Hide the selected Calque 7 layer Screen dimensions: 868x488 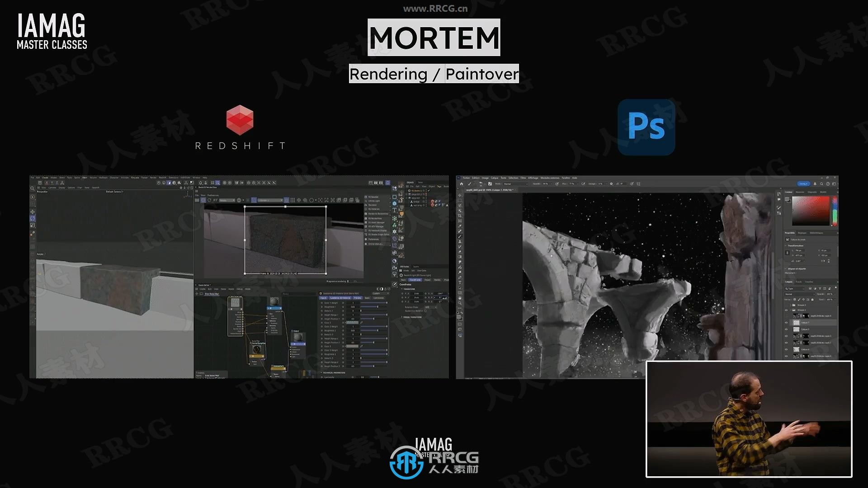786,323
